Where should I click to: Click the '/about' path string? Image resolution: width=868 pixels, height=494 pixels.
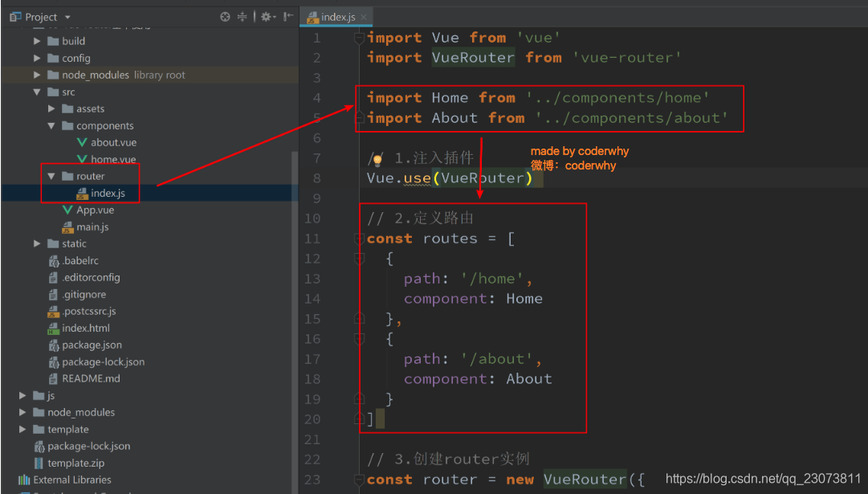[496, 359]
